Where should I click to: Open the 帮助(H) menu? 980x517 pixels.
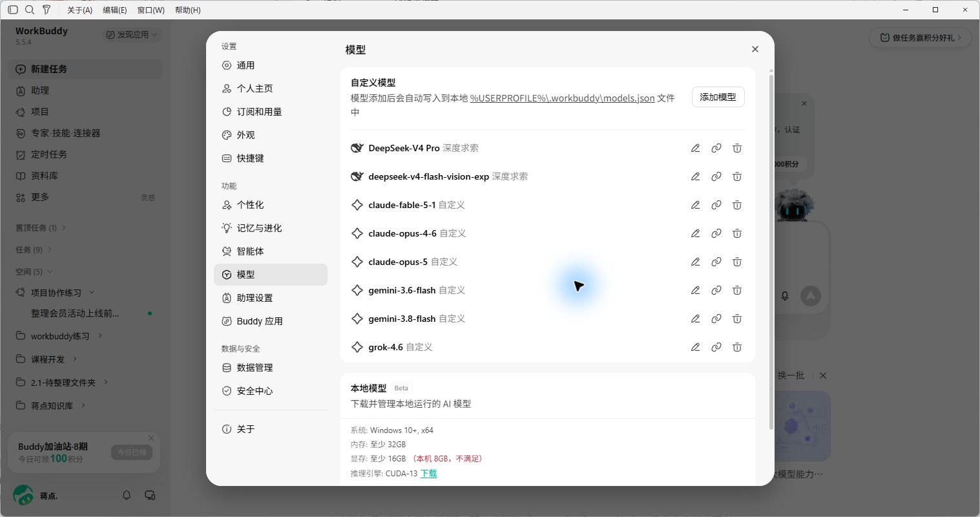[187, 10]
